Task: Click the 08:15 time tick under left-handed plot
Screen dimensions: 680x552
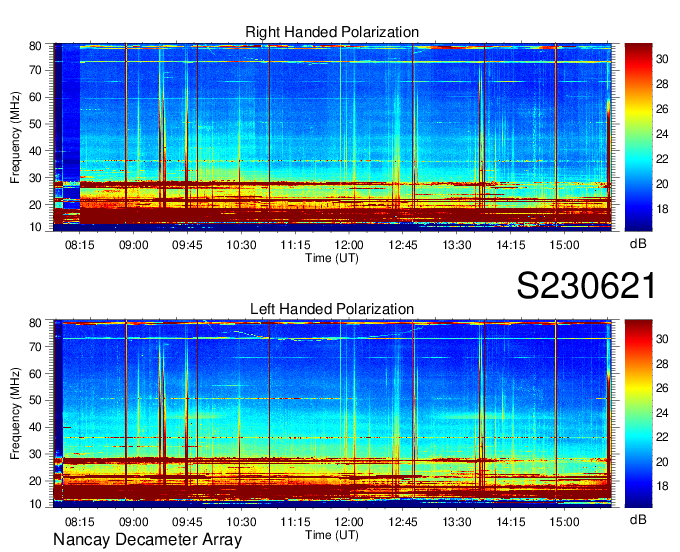Action: 80,522
